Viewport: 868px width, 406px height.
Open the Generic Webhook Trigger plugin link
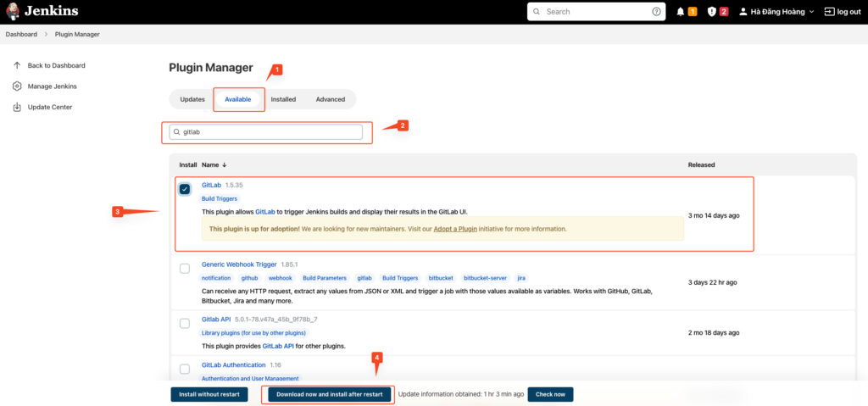point(239,264)
